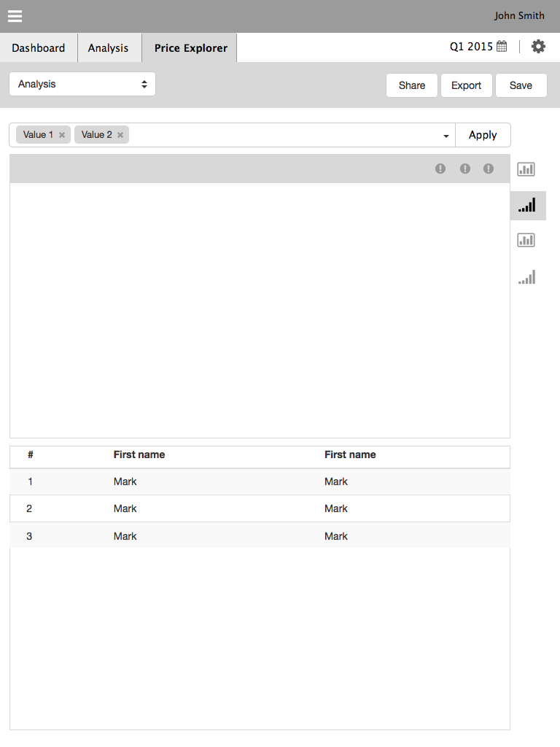Open the Analysis dropdown selector
This screenshot has height=747, width=560.
[82, 84]
